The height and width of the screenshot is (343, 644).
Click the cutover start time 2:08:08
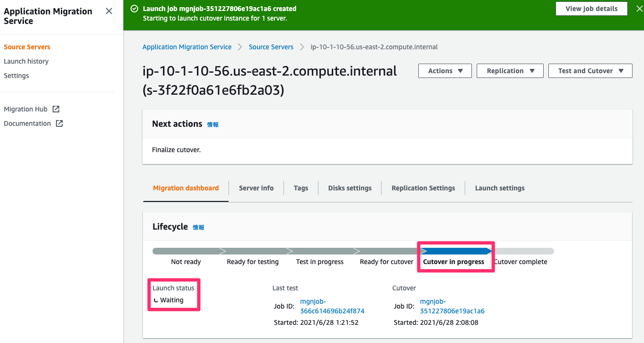click(x=450, y=322)
